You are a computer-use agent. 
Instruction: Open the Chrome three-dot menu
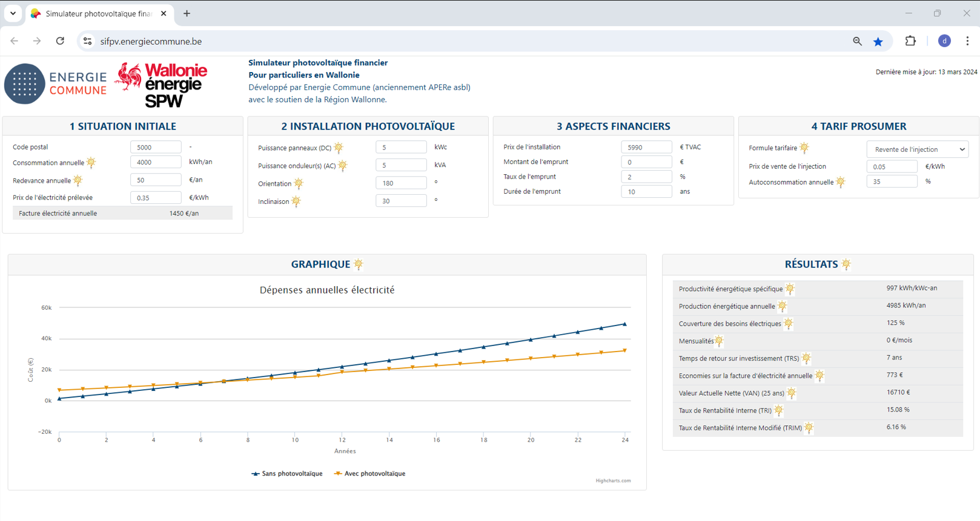(967, 41)
